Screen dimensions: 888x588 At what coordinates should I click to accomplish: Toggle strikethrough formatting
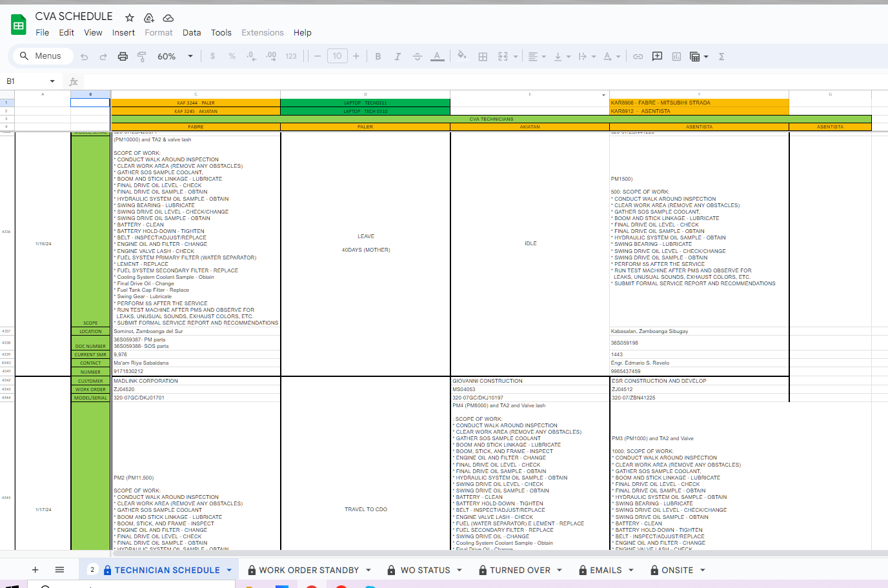(x=418, y=57)
